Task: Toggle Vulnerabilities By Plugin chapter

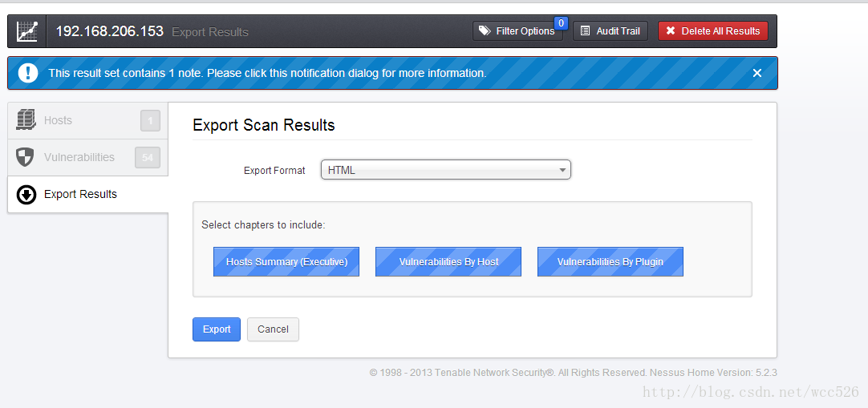Action: (610, 262)
